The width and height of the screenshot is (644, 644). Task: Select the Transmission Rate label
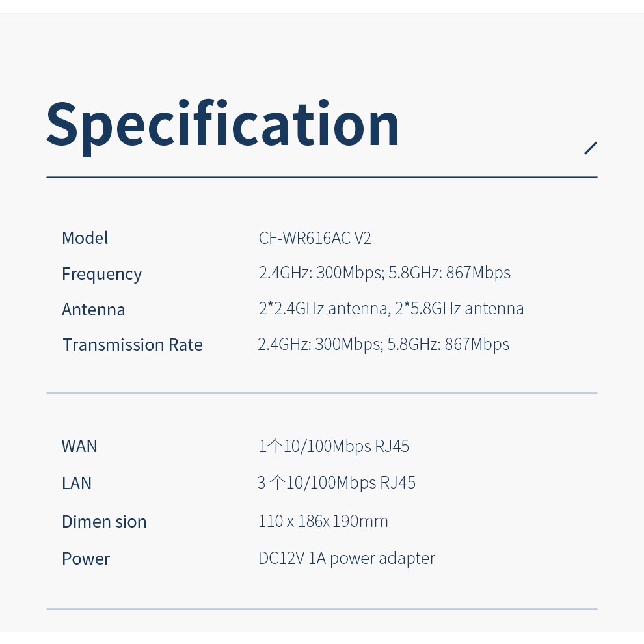pyautogui.click(x=132, y=345)
